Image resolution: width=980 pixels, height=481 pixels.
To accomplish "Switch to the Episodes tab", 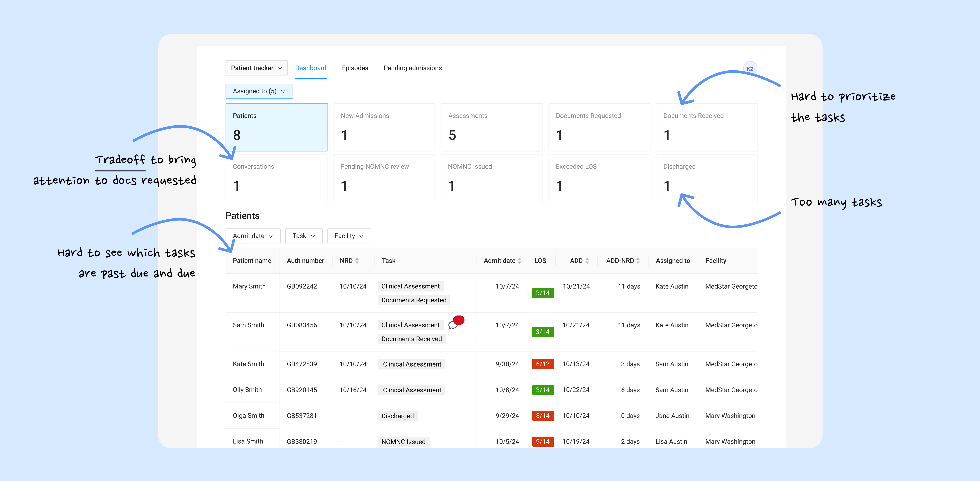I will pyautogui.click(x=355, y=68).
